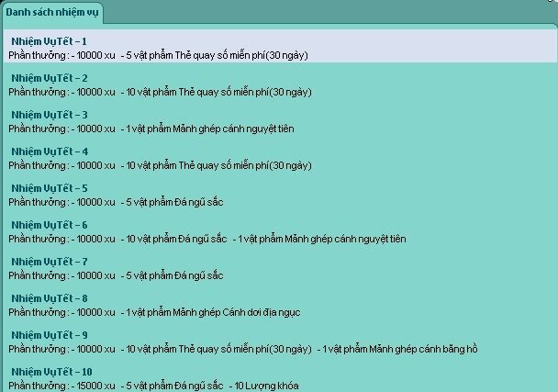Open Nhiệm Vụ Tết - 6 title
The image size is (558, 392).
tap(50, 225)
